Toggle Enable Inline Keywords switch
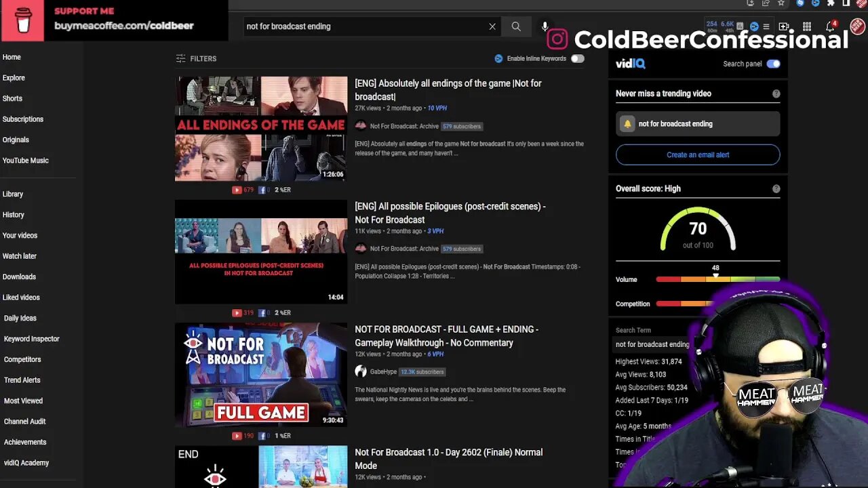This screenshot has width=868, height=488. pyautogui.click(x=577, y=59)
